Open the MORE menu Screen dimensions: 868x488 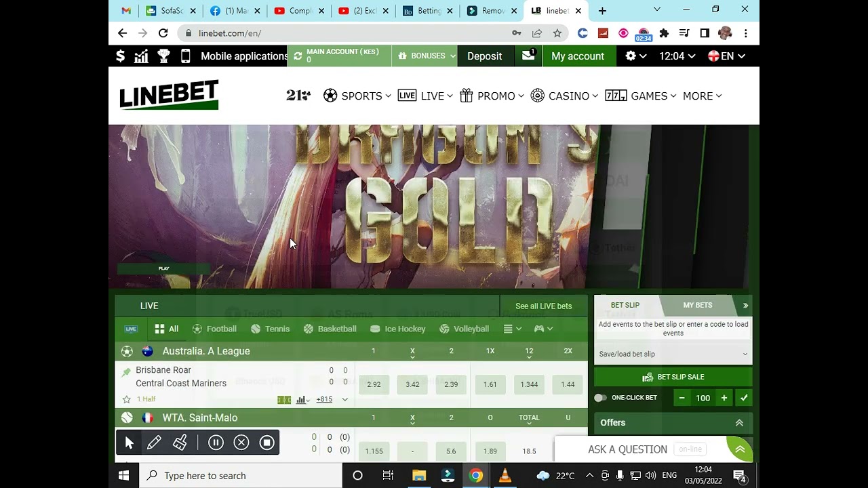(703, 96)
